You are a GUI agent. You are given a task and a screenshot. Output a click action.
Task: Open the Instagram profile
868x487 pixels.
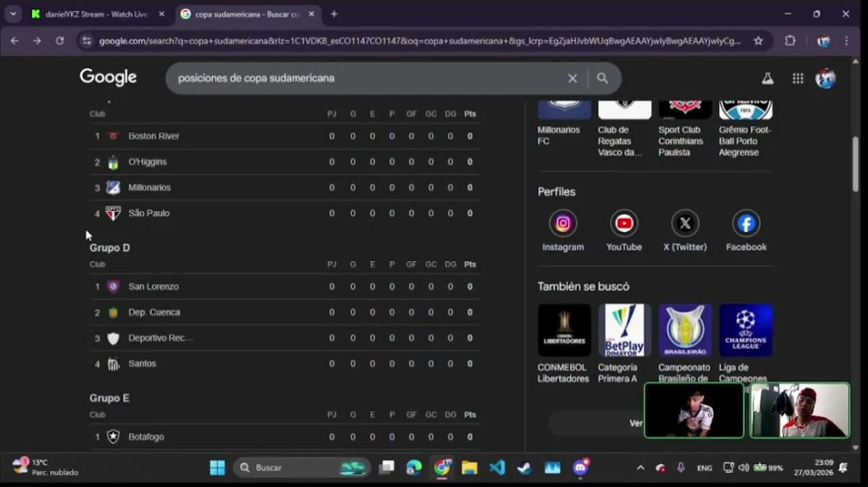click(x=563, y=232)
